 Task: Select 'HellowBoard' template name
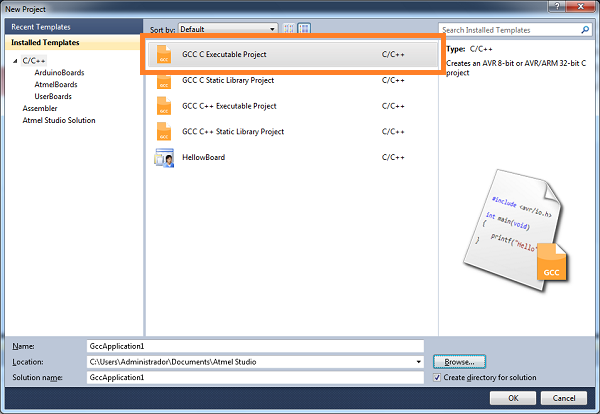(x=204, y=157)
